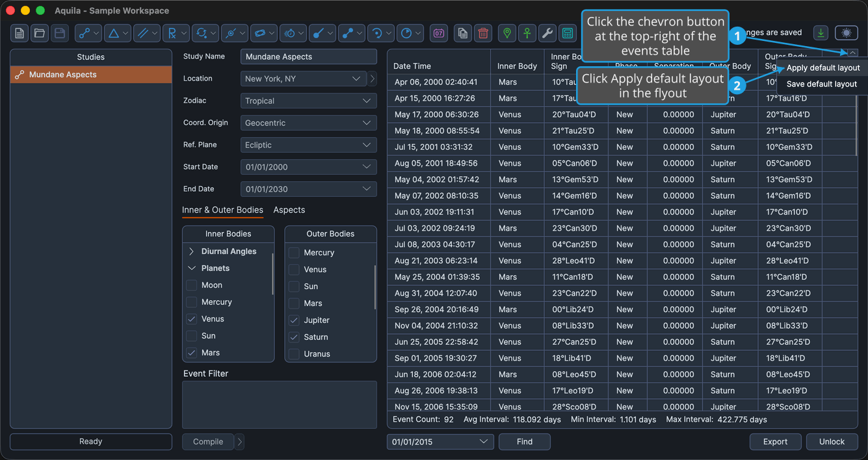Open the Coord. Origin Geocentric dropdown
The image size is (868, 460).
(308, 123)
